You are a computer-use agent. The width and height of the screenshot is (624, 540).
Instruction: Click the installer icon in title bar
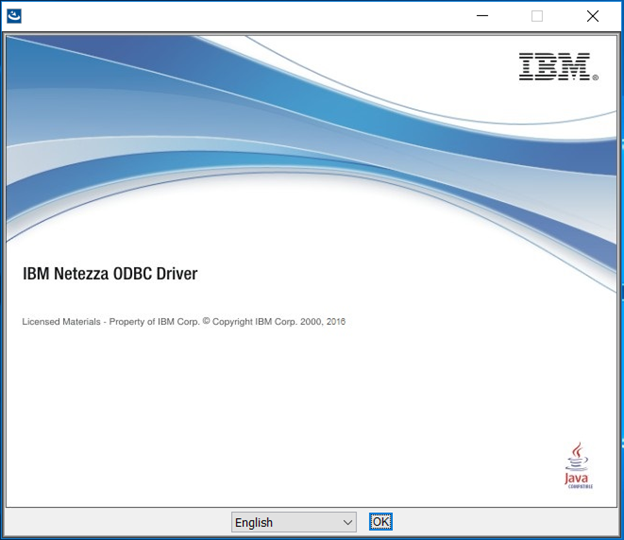(14, 16)
